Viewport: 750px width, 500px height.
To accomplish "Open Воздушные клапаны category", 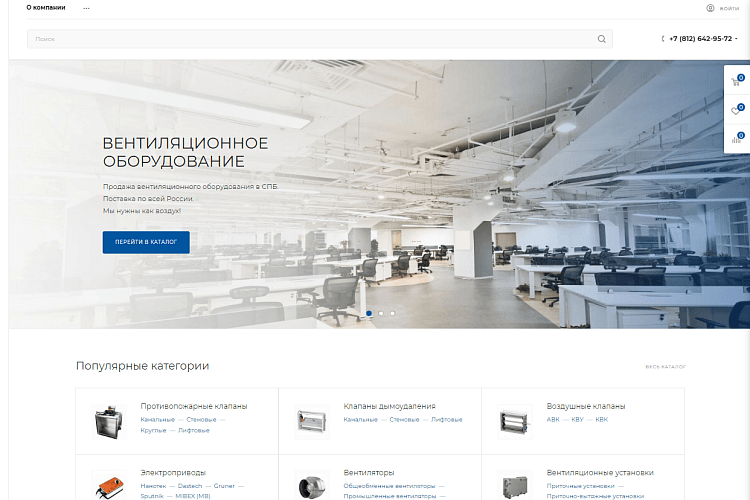I will click(586, 406).
